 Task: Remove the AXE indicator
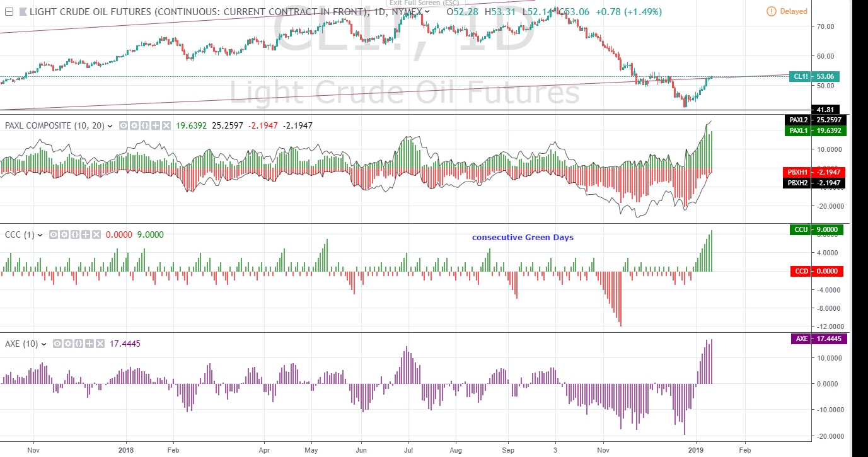tap(100, 344)
